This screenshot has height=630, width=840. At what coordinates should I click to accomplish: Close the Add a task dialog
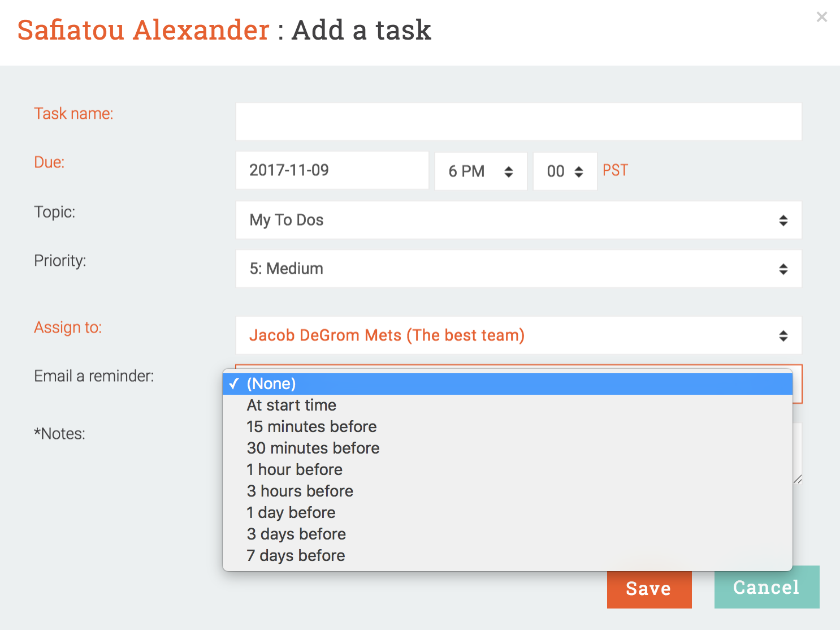point(821,17)
